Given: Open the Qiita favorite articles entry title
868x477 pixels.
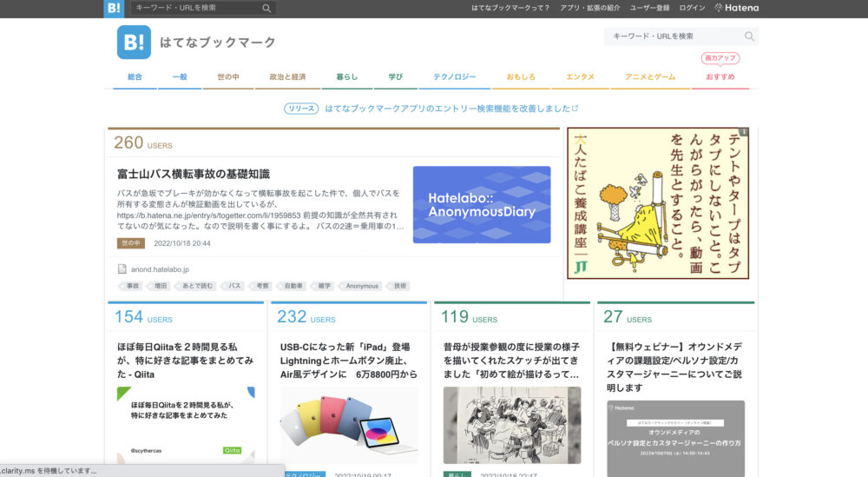Looking at the screenshot, I should pyautogui.click(x=185, y=361).
